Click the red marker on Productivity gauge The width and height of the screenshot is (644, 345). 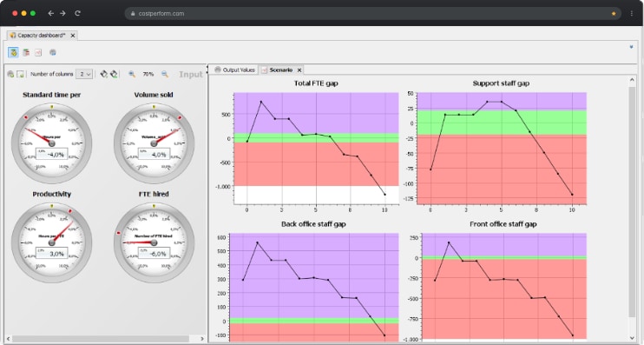69,211
